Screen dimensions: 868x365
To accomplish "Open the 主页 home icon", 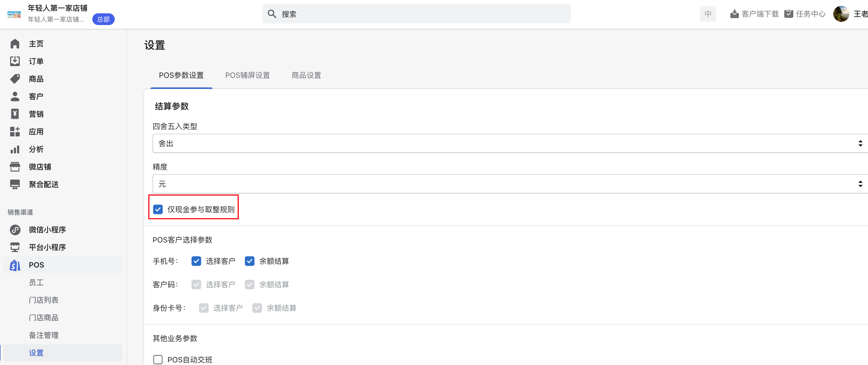I will coord(15,44).
